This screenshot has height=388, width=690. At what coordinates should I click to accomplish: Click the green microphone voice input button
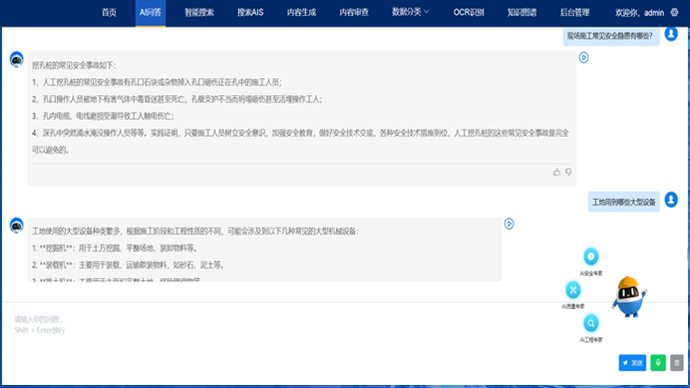pos(658,363)
